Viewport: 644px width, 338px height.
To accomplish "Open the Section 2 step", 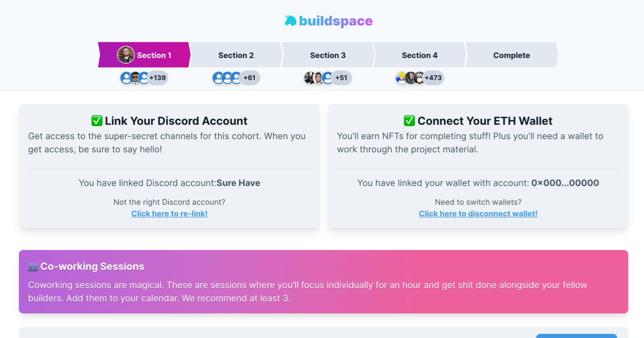I will click(236, 55).
